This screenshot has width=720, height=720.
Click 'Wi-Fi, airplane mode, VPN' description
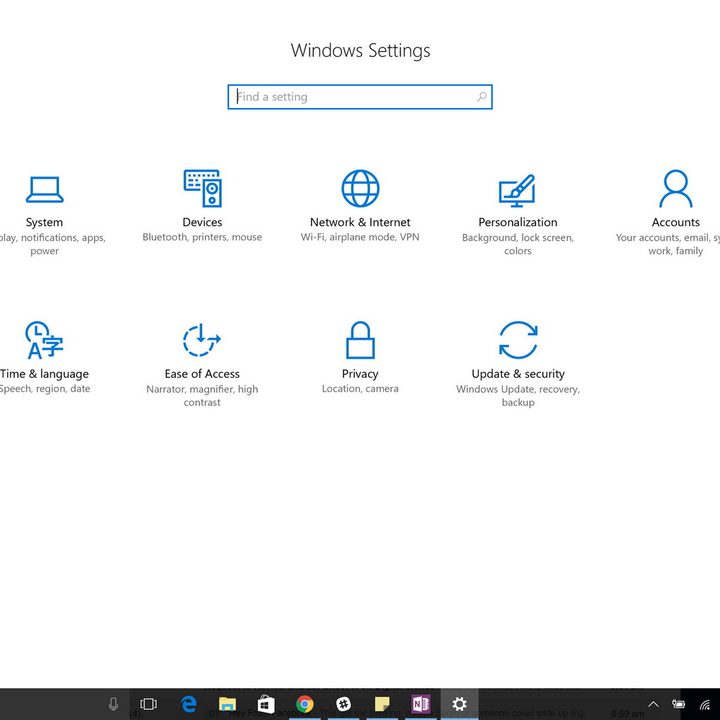point(360,237)
